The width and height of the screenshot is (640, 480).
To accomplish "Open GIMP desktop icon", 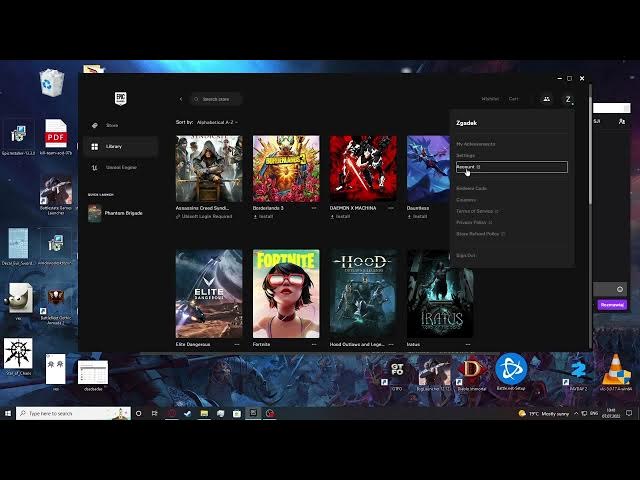I will [x=19, y=301].
